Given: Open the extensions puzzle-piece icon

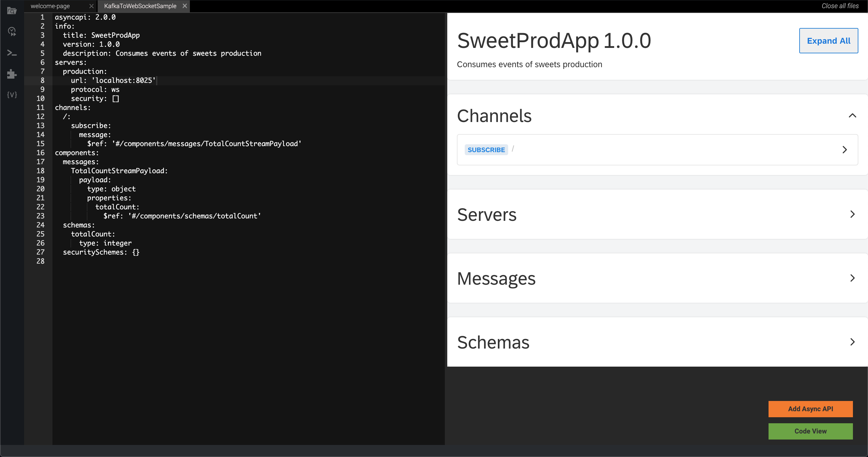Looking at the screenshot, I should tap(12, 74).
